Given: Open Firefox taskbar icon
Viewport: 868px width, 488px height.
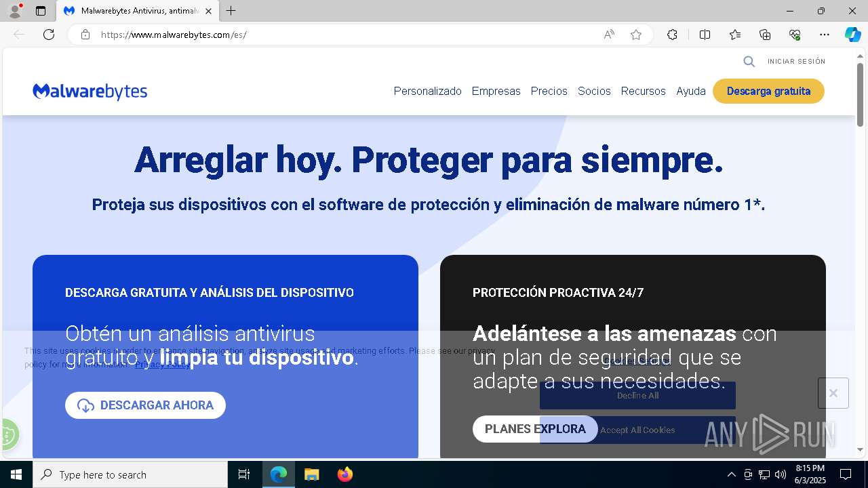Looking at the screenshot, I should [x=344, y=474].
